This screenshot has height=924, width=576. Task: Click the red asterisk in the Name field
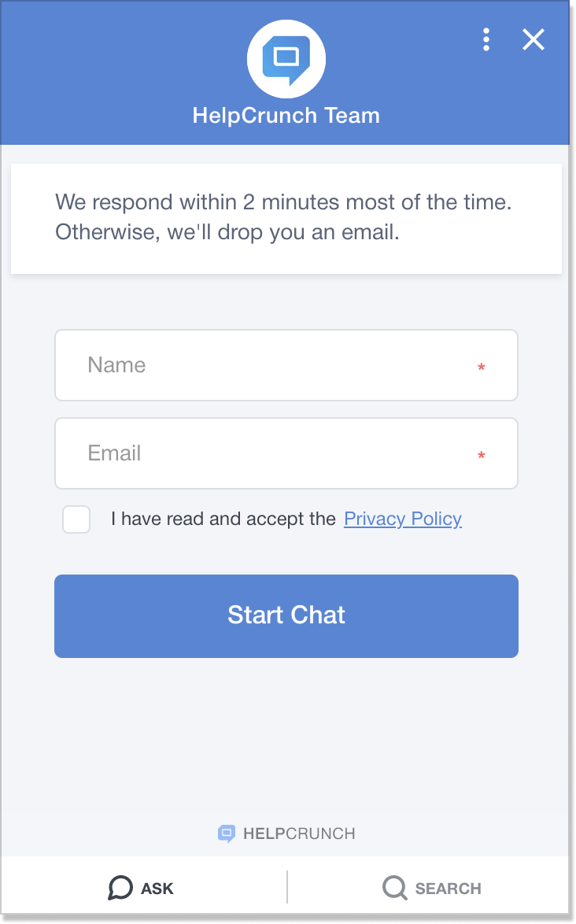[x=481, y=367]
